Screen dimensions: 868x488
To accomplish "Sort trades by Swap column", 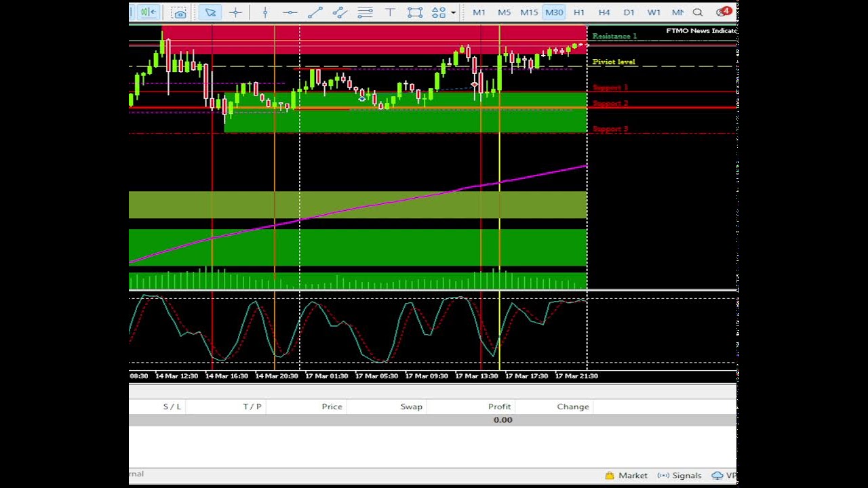I will click(x=412, y=407).
